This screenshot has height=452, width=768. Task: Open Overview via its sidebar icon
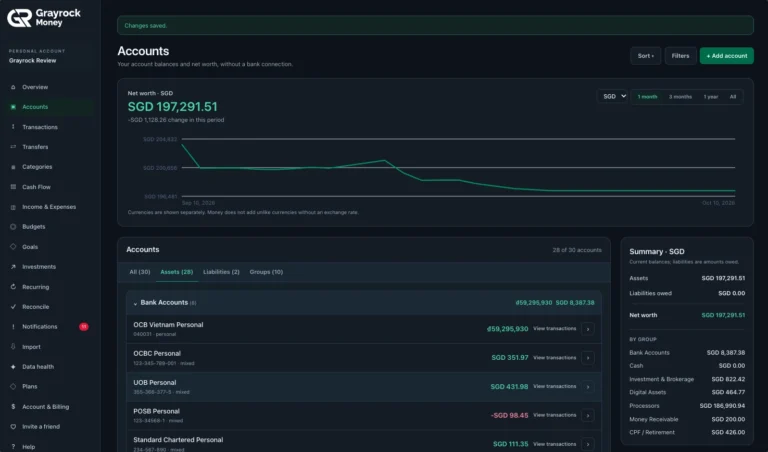click(x=13, y=87)
